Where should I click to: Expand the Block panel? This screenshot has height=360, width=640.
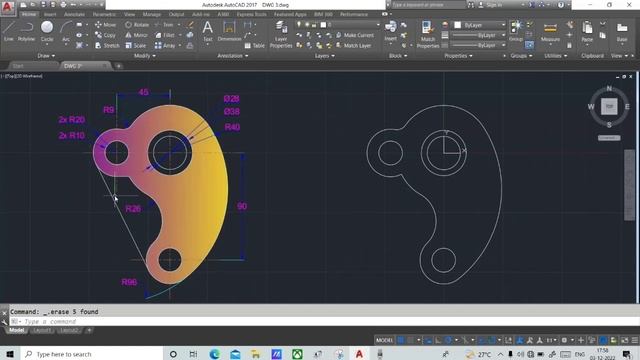(398, 56)
